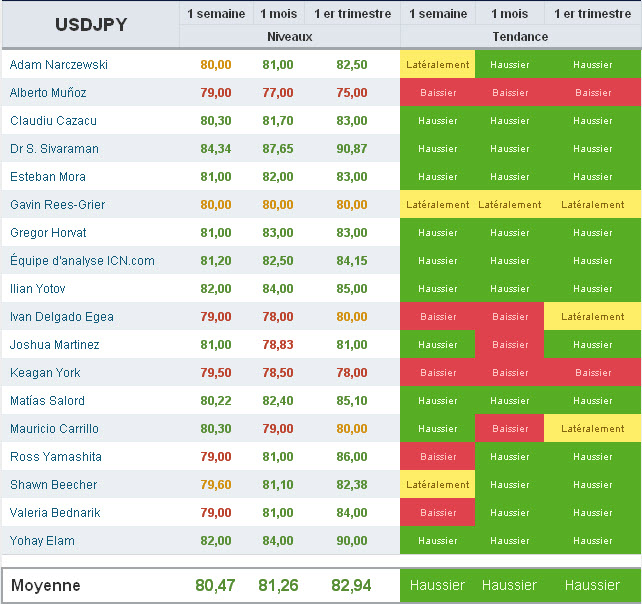642x604 pixels.
Task: Click the Matías Salord link
Action: coord(47,400)
